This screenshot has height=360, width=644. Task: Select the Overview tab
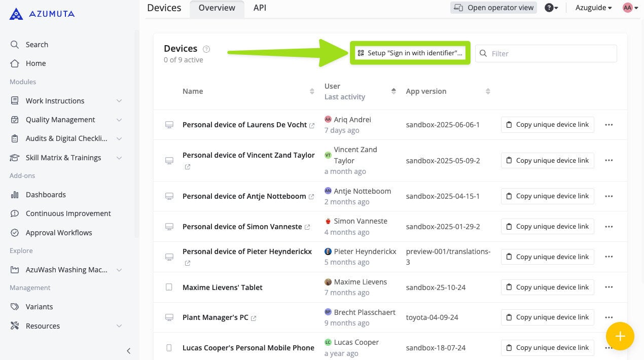point(217,8)
